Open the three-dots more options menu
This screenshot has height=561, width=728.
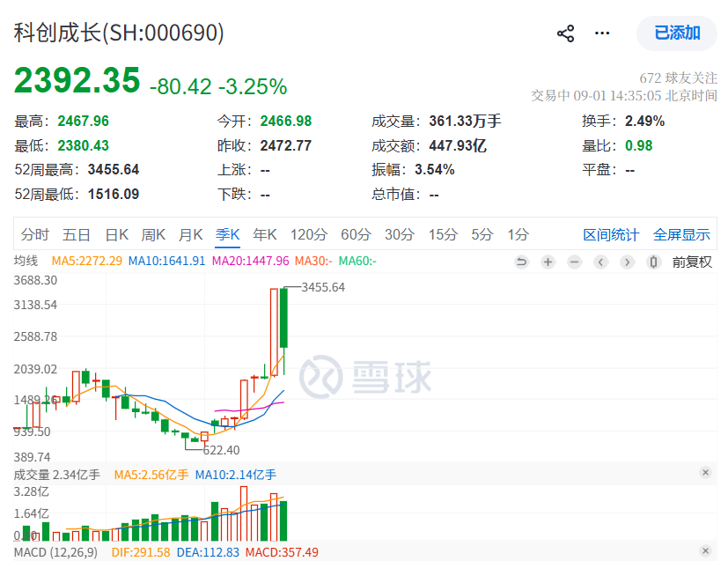click(x=602, y=33)
